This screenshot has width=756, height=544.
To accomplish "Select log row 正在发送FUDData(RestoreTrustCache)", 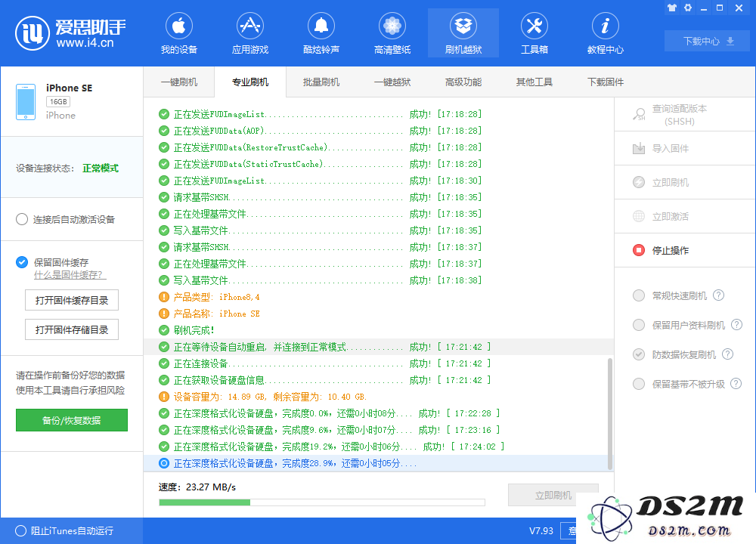I will click(379, 147).
